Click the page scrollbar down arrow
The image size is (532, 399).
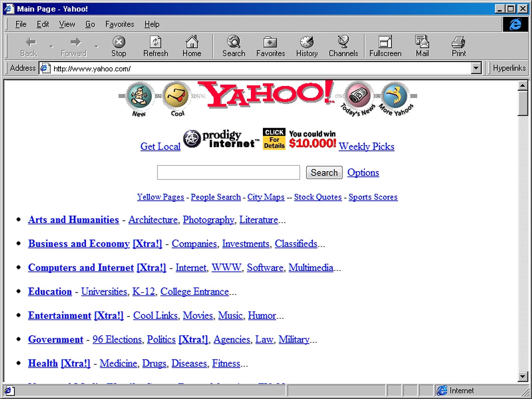point(523,377)
